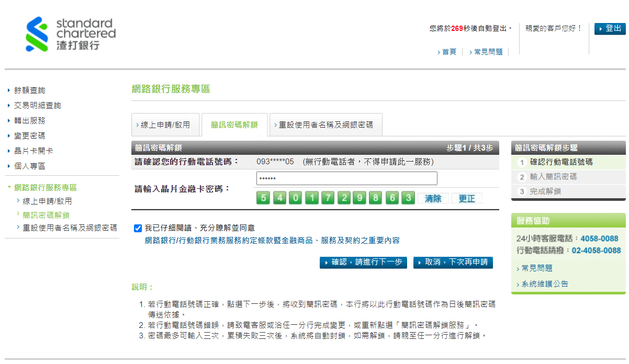Click the 簡訊密碼解鎖步驟 panel header
The height and width of the screenshot is (364, 629).
click(568, 148)
